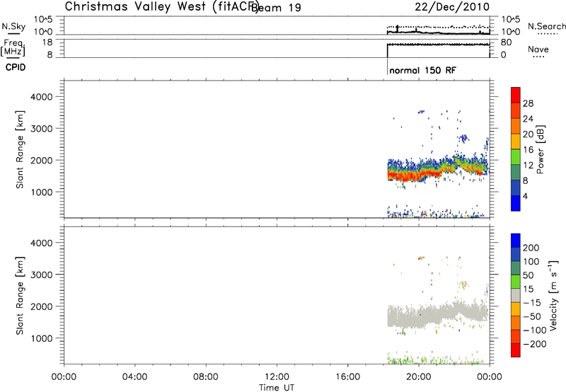Image resolution: width=566 pixels, height=392 pixels.
Task: Click the '16' value on power scale
Action: 528,150
